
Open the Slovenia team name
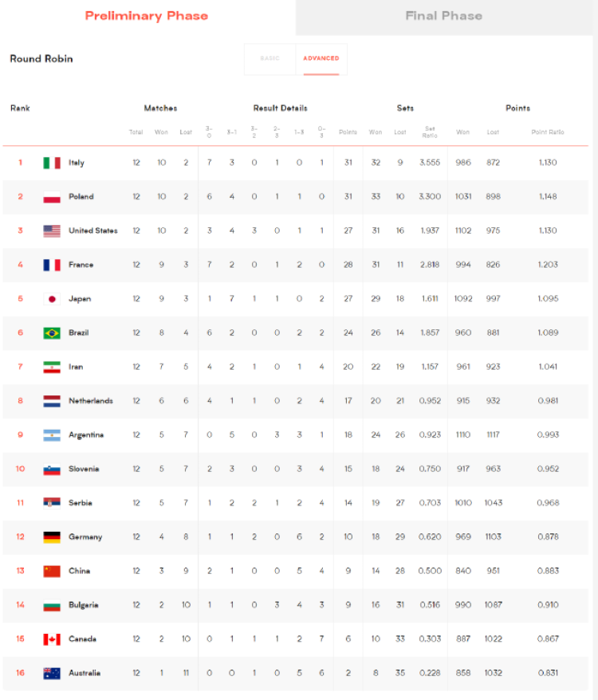pyautogui.click(x=84, y=469)
